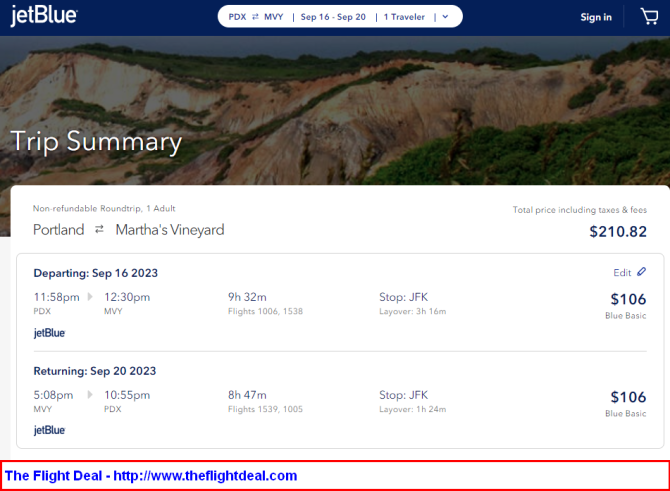Click departure time 11:58pm
The width and height of the screenshot is (670, 491).
56,297
